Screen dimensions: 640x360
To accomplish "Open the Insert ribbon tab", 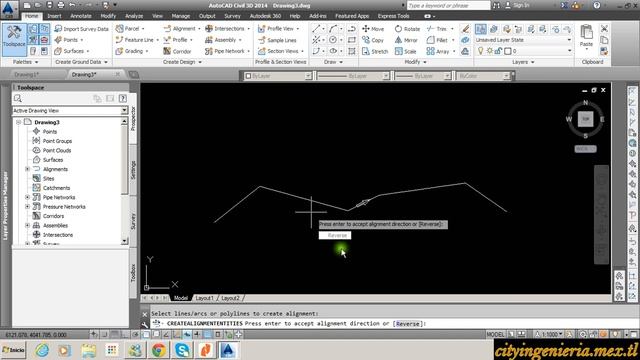I will point(54,16).
